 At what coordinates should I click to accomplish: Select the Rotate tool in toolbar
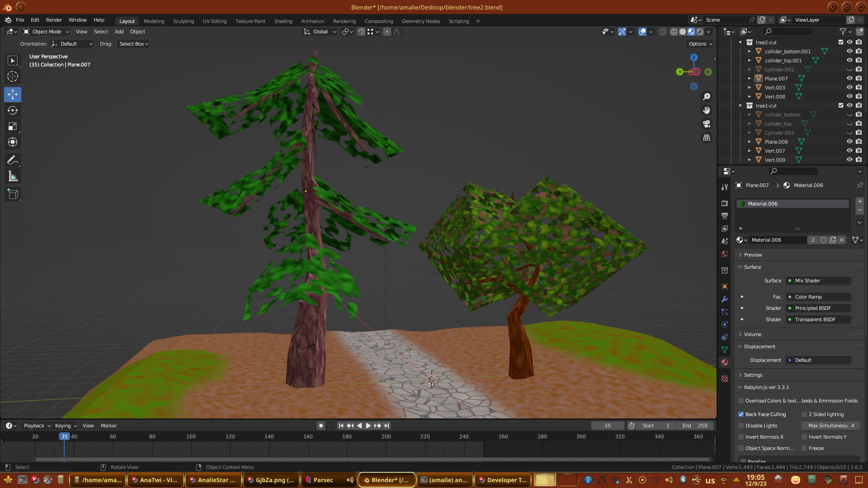click(13, 111)
